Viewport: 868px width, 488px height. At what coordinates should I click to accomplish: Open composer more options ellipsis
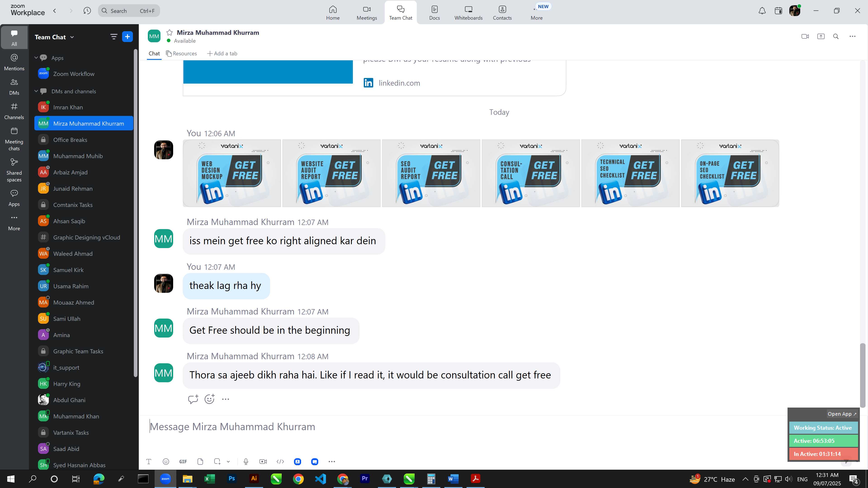(332, 462)
